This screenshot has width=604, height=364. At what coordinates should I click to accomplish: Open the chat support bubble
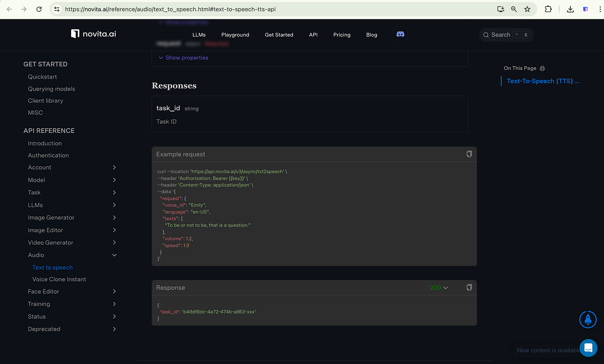[588, 348]
